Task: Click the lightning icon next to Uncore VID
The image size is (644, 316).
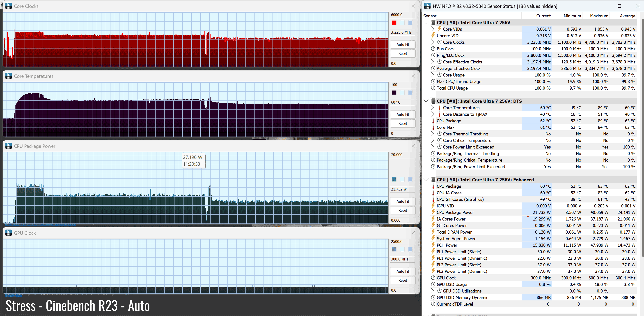Action: click(433, 36)
